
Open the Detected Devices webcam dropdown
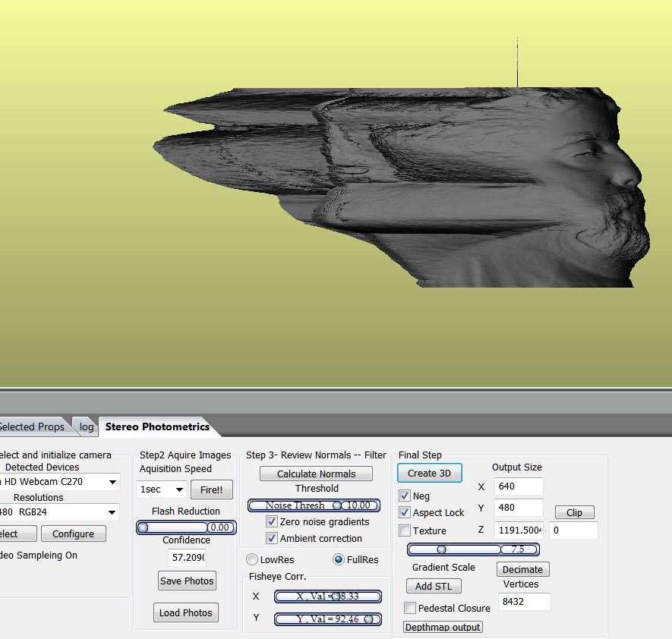112,482
